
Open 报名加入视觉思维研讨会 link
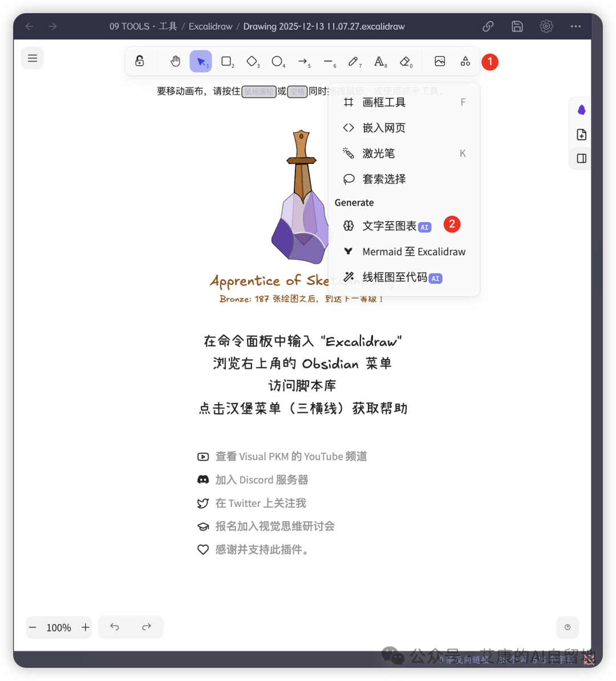point(266,526)
